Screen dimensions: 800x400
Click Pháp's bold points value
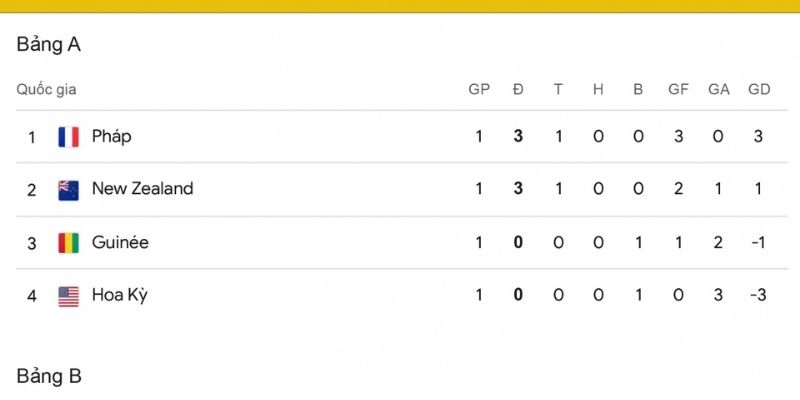click(518, 136)
